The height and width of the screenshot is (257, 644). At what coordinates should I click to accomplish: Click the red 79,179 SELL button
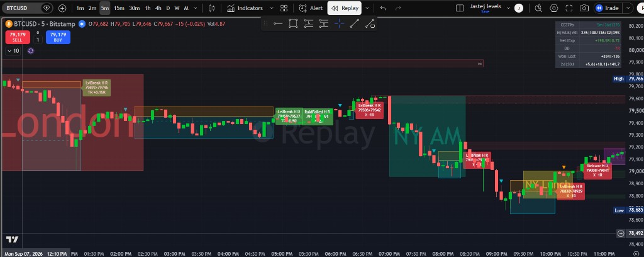[x=17, y=37]
